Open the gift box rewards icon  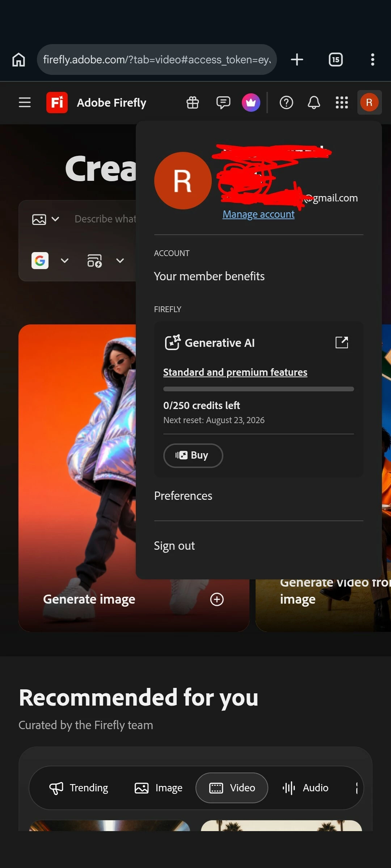[x=193, y=102]
